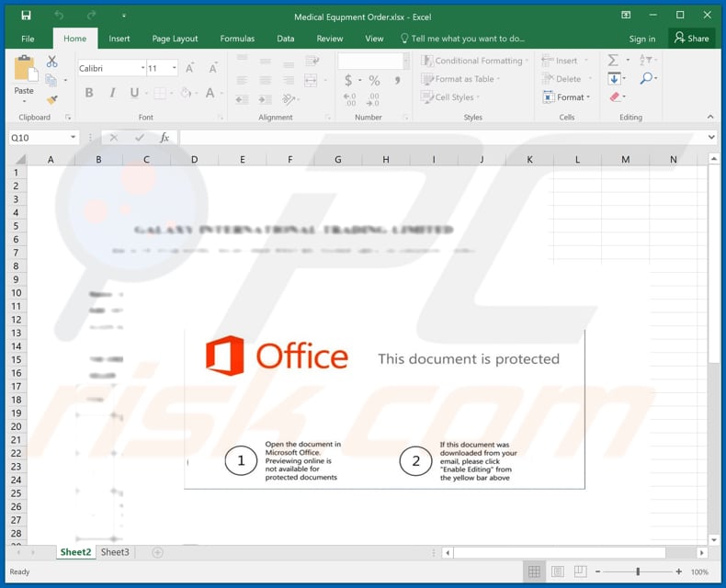Click the Borders icon
The image size is (726, 588).
tap(160, 93)
